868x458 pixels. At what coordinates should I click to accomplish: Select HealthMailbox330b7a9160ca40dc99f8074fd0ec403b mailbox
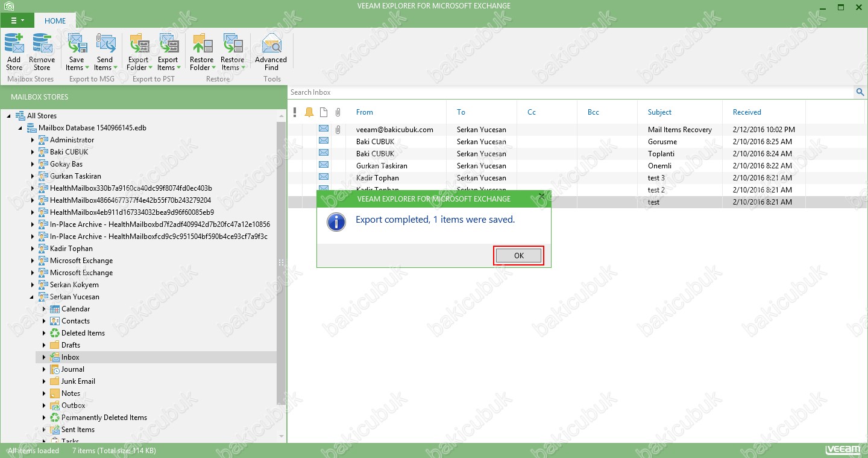point(131,188)
